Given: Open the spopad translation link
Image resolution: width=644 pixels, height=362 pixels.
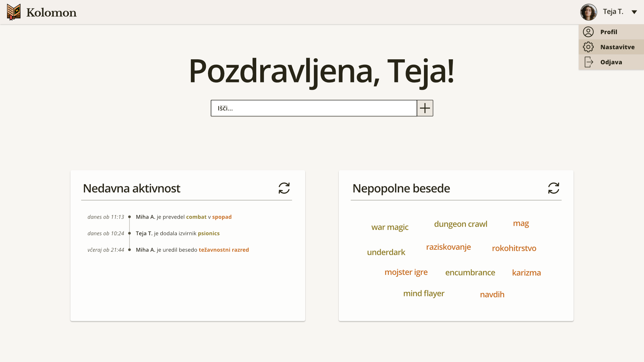Looking at the screenshot, I should [x=222, y=217].
